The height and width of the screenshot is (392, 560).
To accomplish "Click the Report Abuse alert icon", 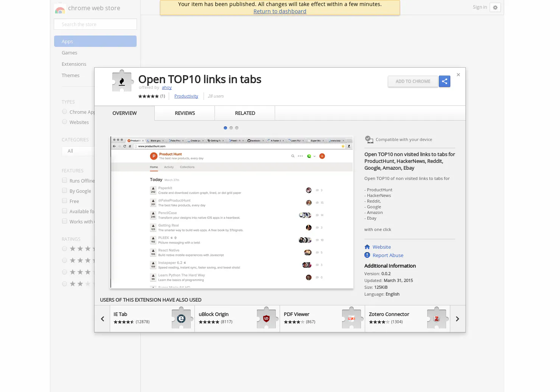I will tap(367, 255).
